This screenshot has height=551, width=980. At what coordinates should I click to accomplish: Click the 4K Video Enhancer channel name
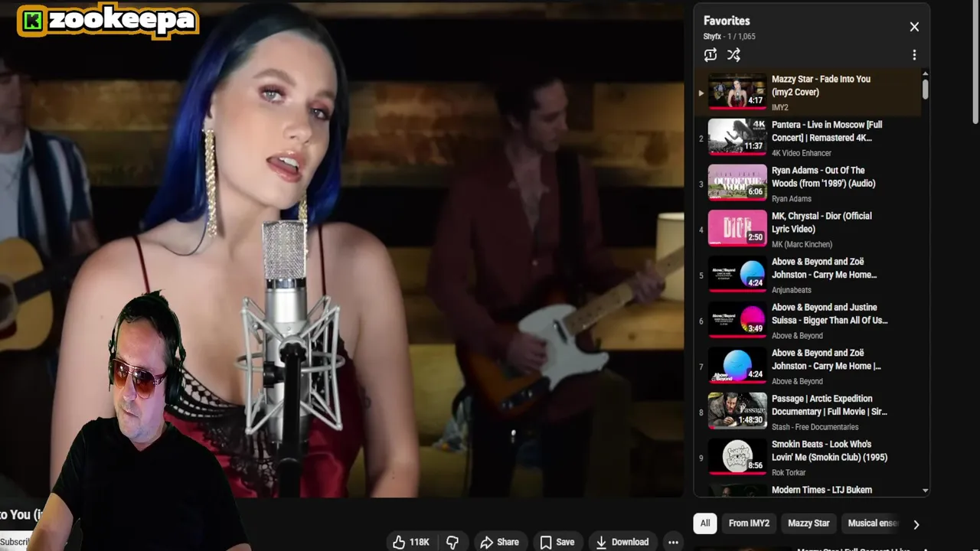(x=801, y=153)
